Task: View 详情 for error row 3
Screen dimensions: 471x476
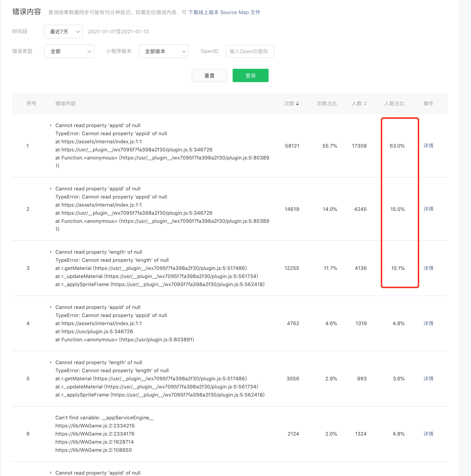Action: [x=428, y=268]
